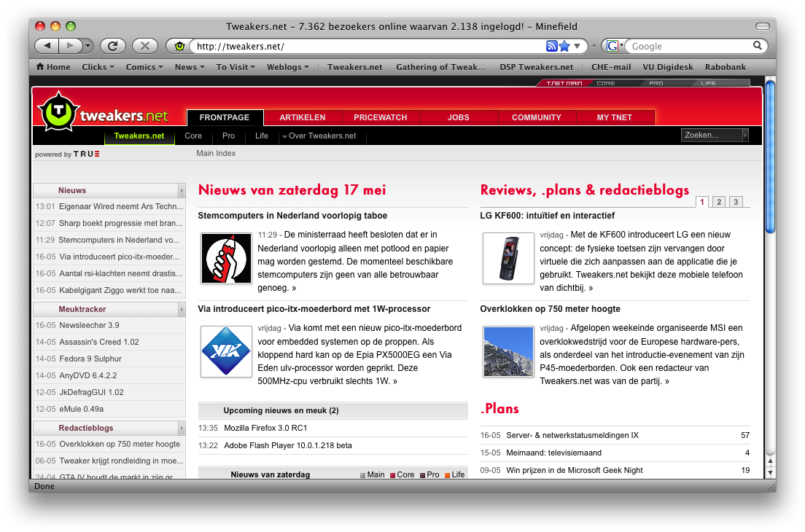
Task: Click the scrollbar down arrow
Action: [770, 472]
